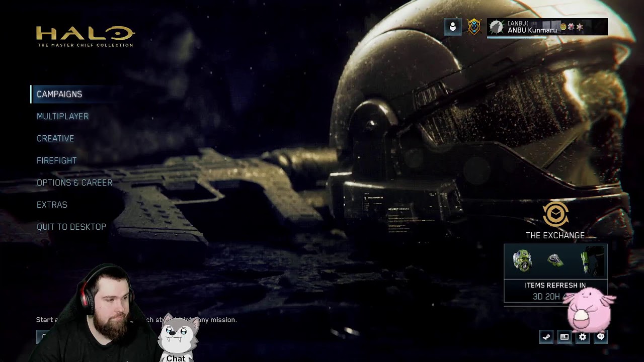This screenshot has width=644, height=362.
Task: Click the wolf nameplate avatar
Action: (497, 27)
